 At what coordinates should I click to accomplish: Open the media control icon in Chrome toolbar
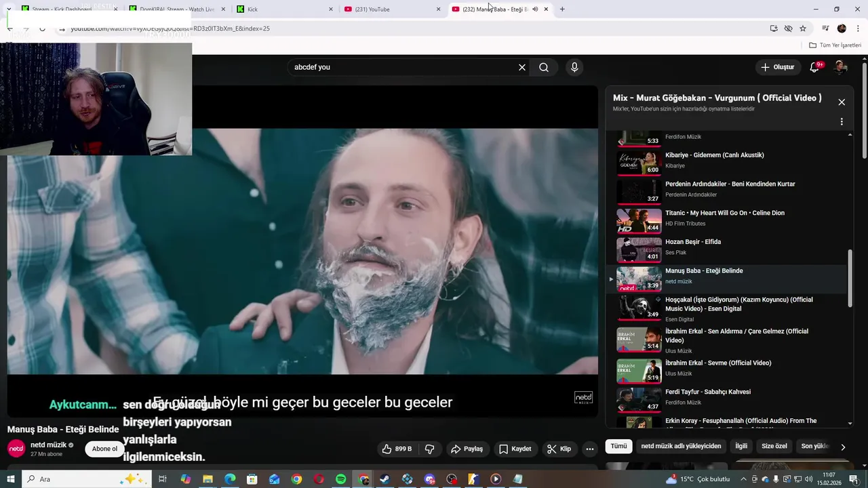825,28
